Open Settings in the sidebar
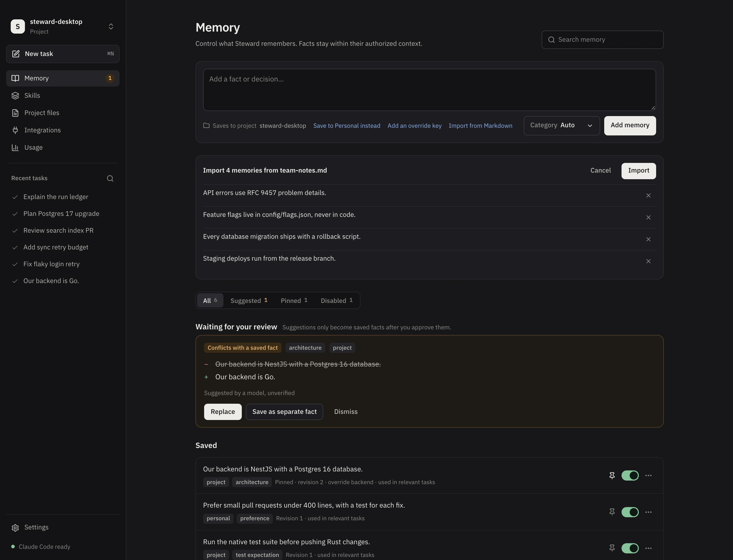The image size is (733, 560). pyautogui.click(x=63, y=527)
